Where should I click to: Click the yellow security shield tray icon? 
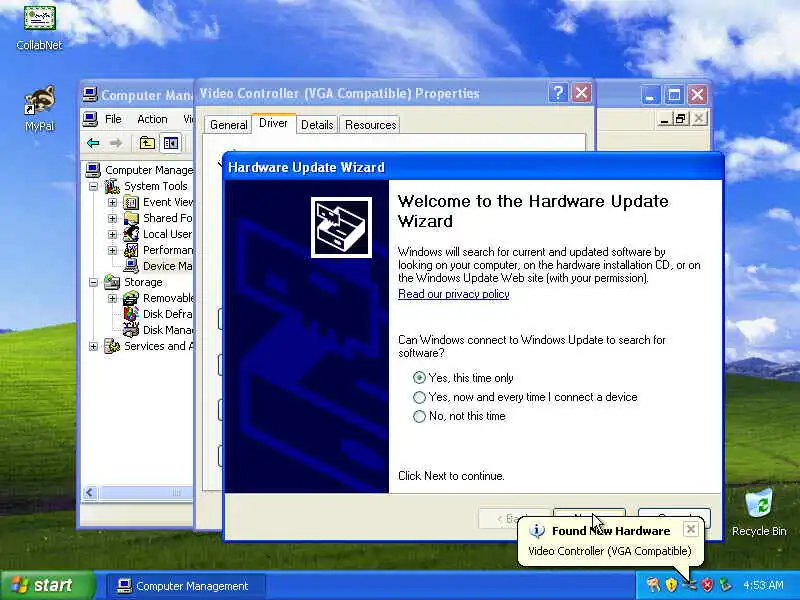click(x=671, y=585)
